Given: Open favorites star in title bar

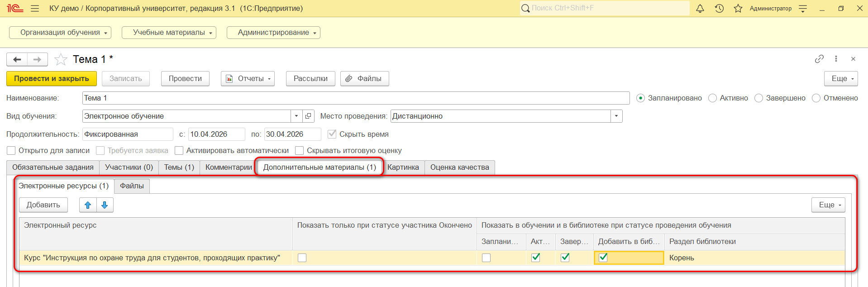Looking at the screenshot, I should (738, 8).
